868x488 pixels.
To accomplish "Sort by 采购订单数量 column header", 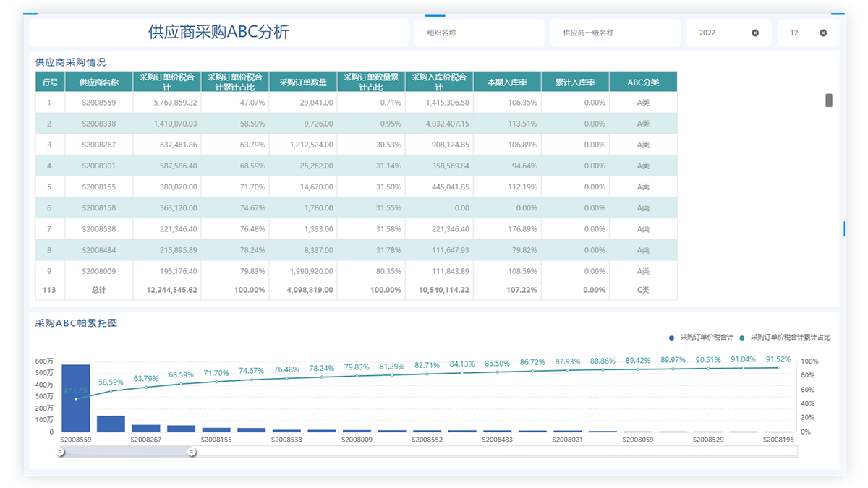I will coord(302,82).
